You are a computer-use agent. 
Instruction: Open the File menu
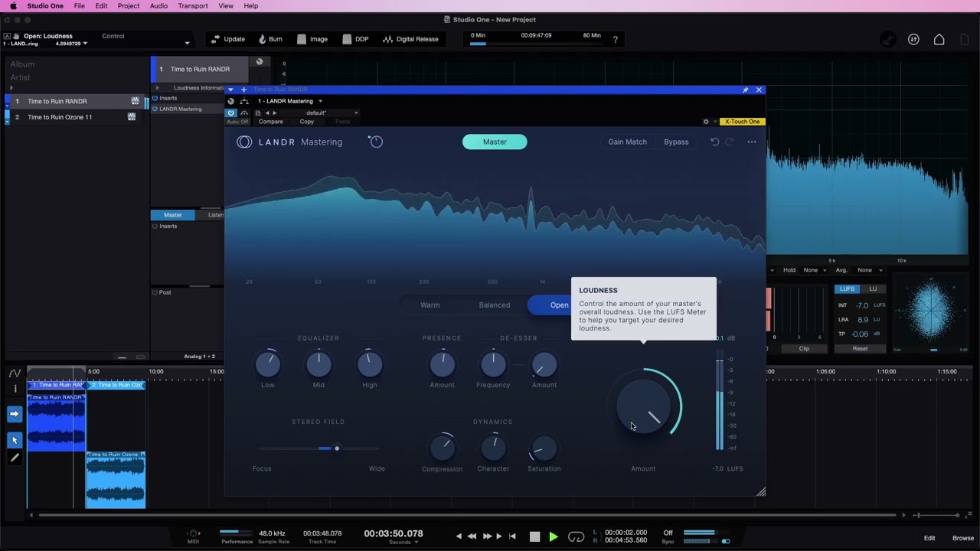coord(80,6)
